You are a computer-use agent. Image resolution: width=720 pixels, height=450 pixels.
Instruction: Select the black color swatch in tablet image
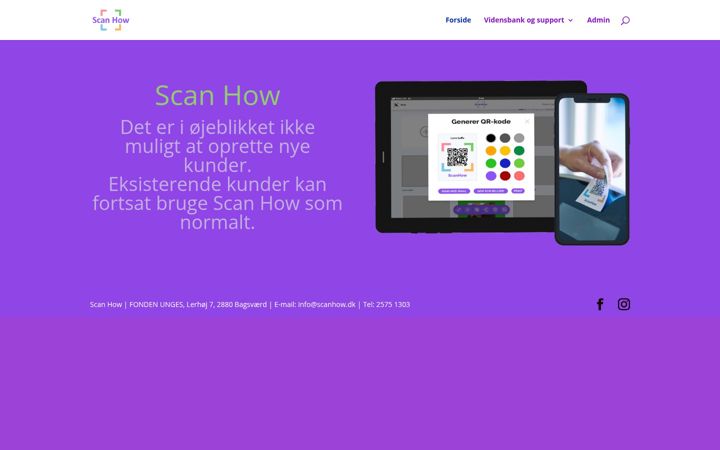[x=491, y=138]
